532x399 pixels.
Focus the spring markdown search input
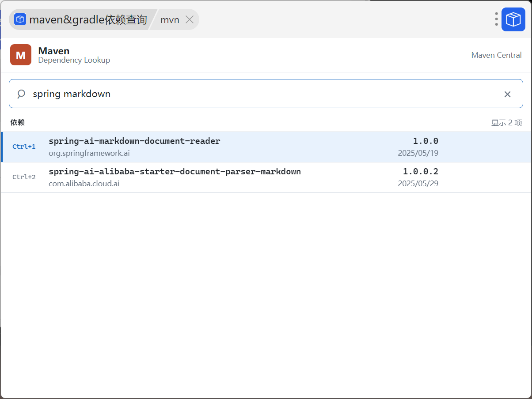[x=265, y=94]
